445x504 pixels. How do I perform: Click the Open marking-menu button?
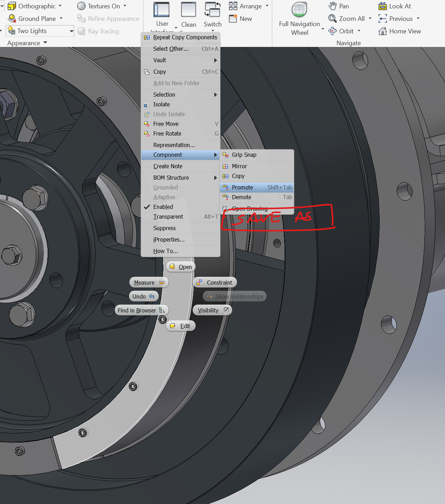(181, 267)
